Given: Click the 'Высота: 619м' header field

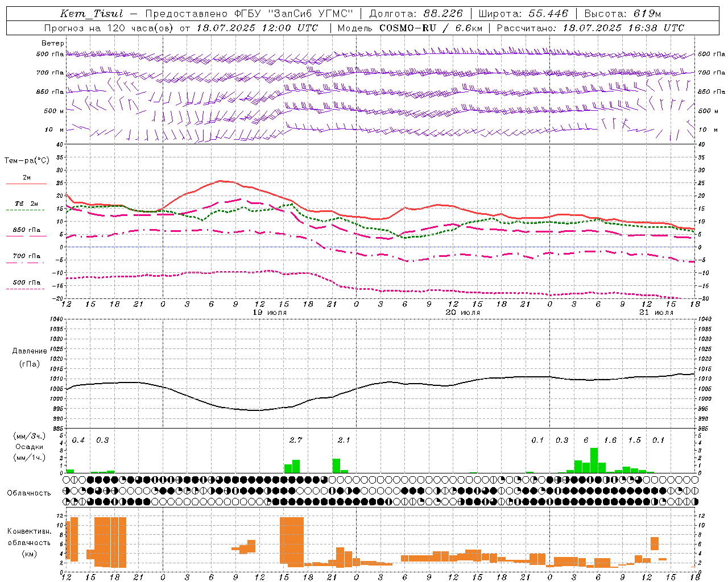Looking at the screenshot, I should [x=623, y=14].
